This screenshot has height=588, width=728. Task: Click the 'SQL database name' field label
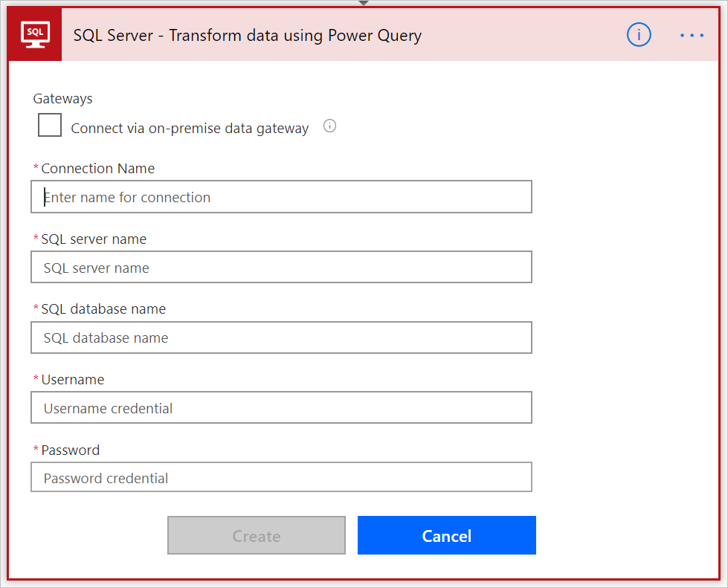(x=103, y=309)
